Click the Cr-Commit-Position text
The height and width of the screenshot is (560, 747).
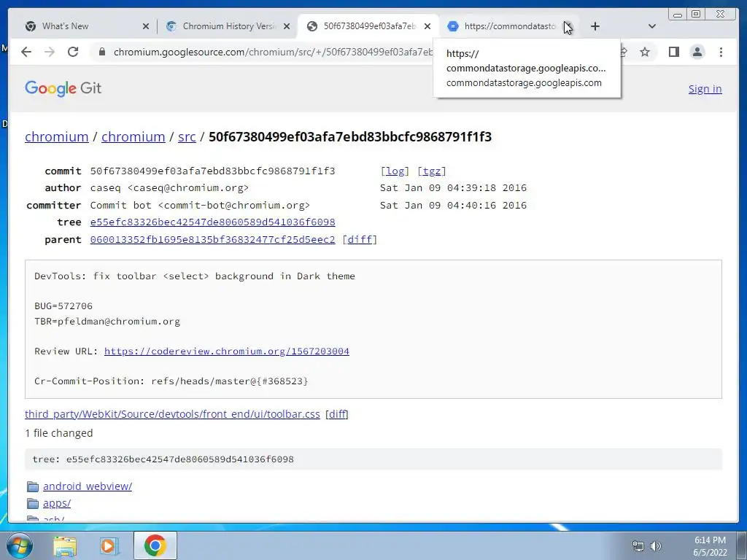coord(171,381)
